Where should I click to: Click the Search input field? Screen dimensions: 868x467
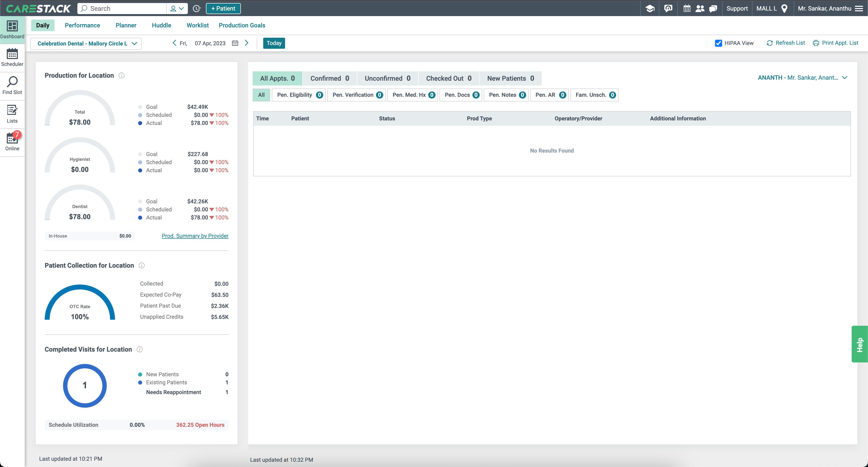[122, 9]
